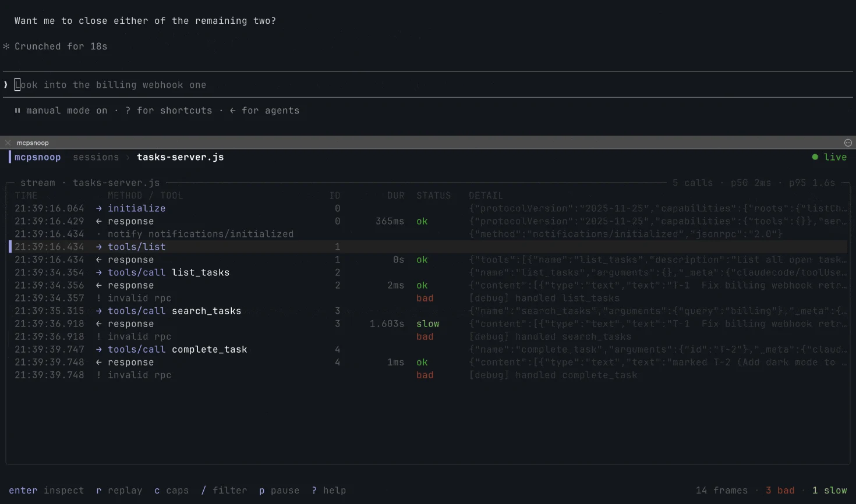The image size is (856, 504).
Task: Click the invalid rpc row at 21:39:36.918
Action: (x=428, y=336)
